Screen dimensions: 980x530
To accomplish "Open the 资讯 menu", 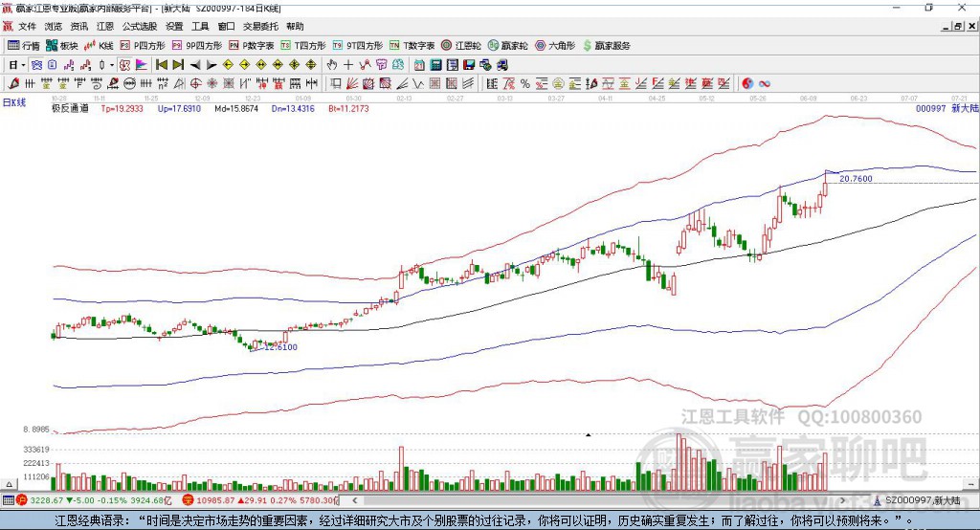I will (79, 26).
